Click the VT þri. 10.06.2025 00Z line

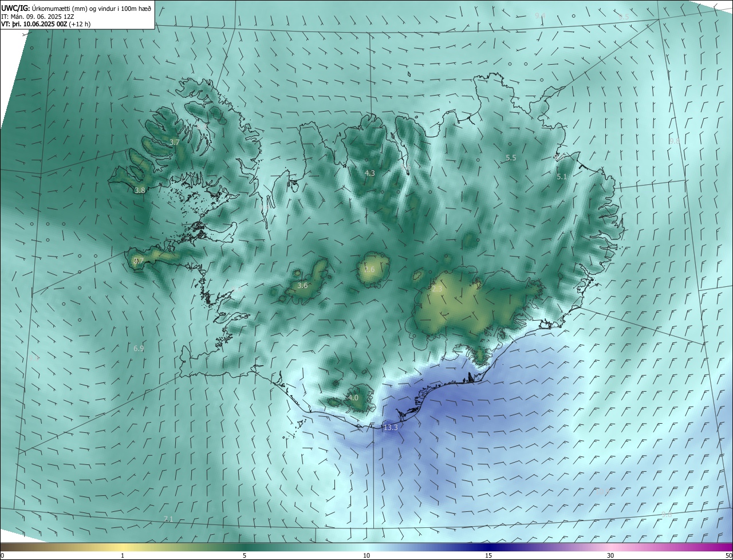pyautogui.click(x=46, y=24)
